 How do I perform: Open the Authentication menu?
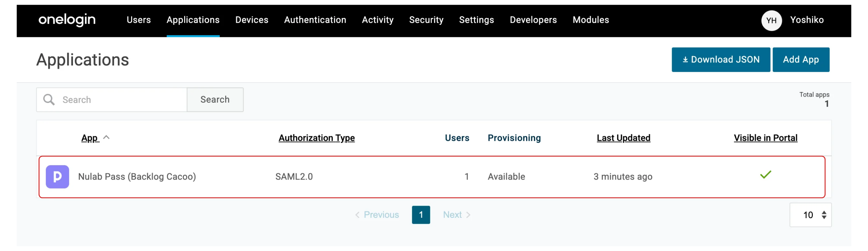[315, 20]
